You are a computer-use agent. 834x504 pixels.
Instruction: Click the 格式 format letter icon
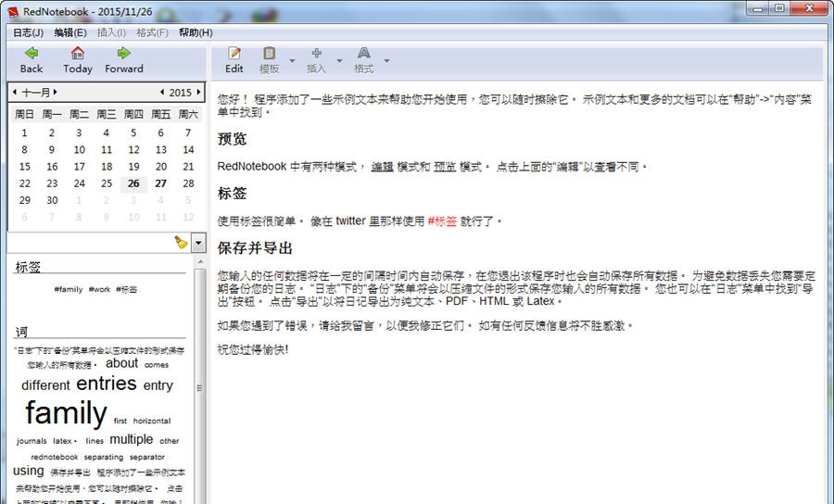[364, 53]
